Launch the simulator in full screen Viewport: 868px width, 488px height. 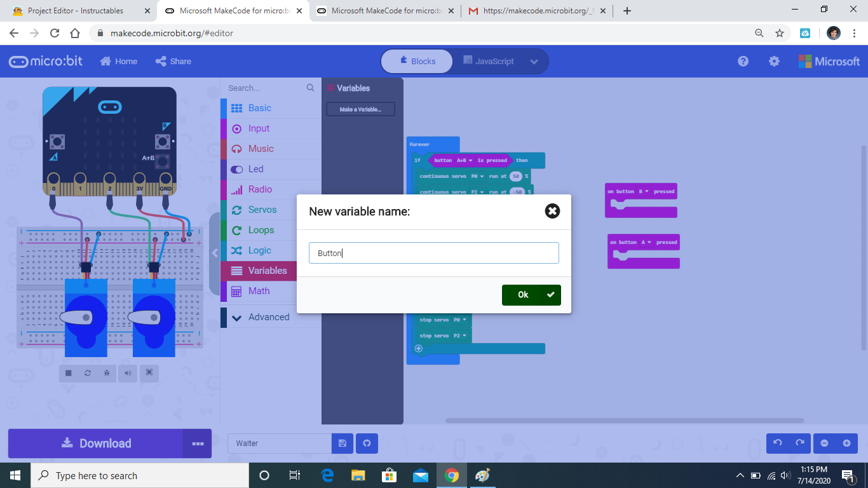pyautogui.click(x=149, y=373)
